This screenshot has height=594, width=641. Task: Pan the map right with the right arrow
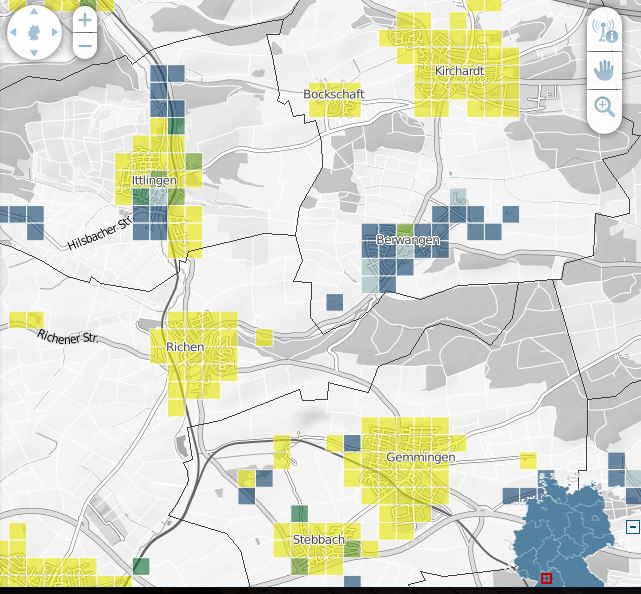[x=55, y=33]
